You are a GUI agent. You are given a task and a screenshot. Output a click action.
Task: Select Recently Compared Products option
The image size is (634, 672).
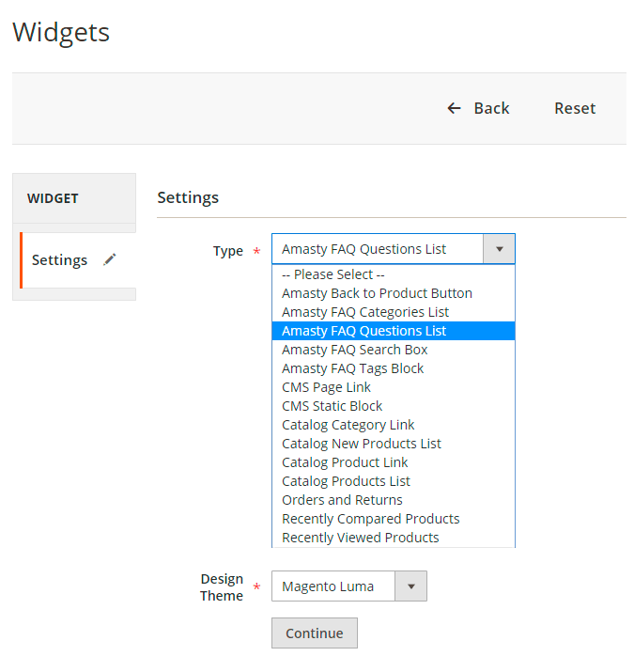point(394,519)
